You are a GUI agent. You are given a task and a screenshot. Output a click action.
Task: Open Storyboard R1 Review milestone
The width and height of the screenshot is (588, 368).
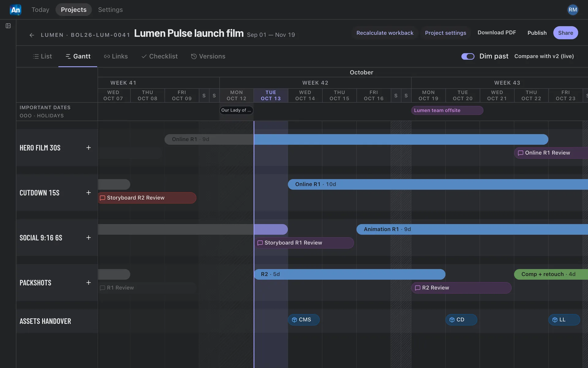click(304, 243)
